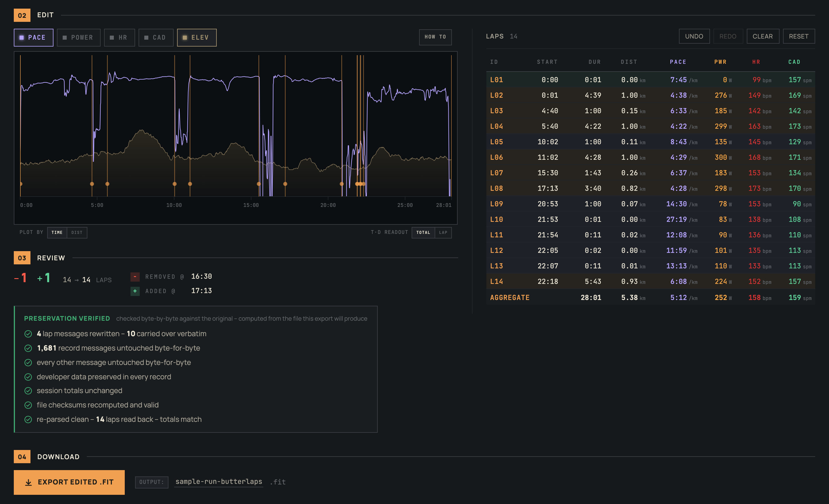This screenshot has height=504, width=829.
Task: Click the download arrow icon on export button
Action: [x=28, y=482]
